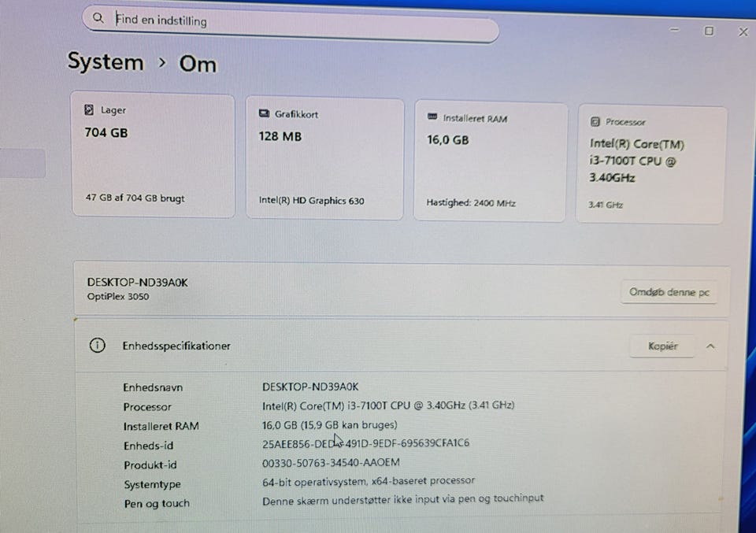Click the Systemtype label
The width and height of the screenshot is (756, 533).
pos(152,484)
